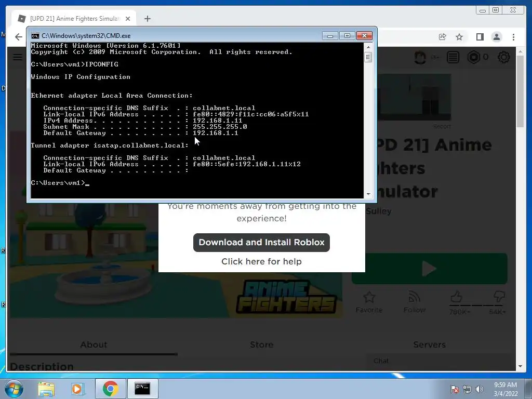532x399 pixels.
Task: Click the Chrome taskbar icon
Action: [x=110, y=389]
